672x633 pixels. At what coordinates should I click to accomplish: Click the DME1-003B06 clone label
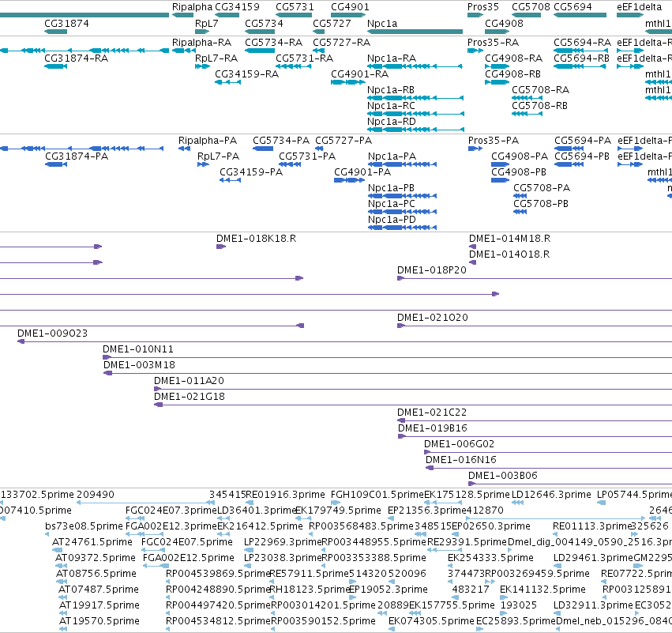[503, 476]
